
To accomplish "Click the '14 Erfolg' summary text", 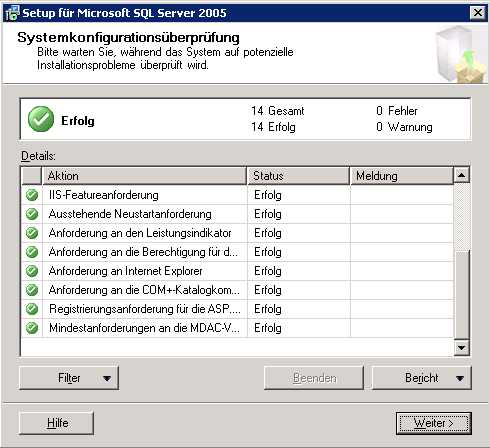I will [x=273, y=127].
